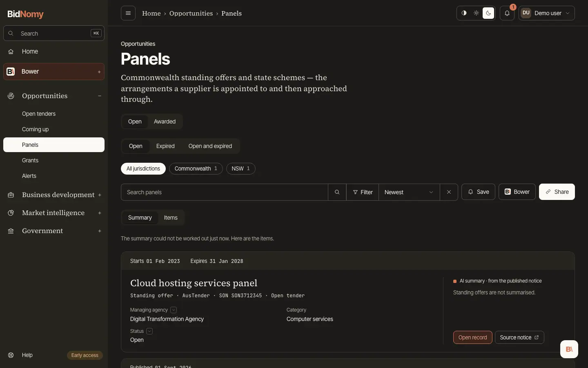Click Government building icon

[11, 231]
